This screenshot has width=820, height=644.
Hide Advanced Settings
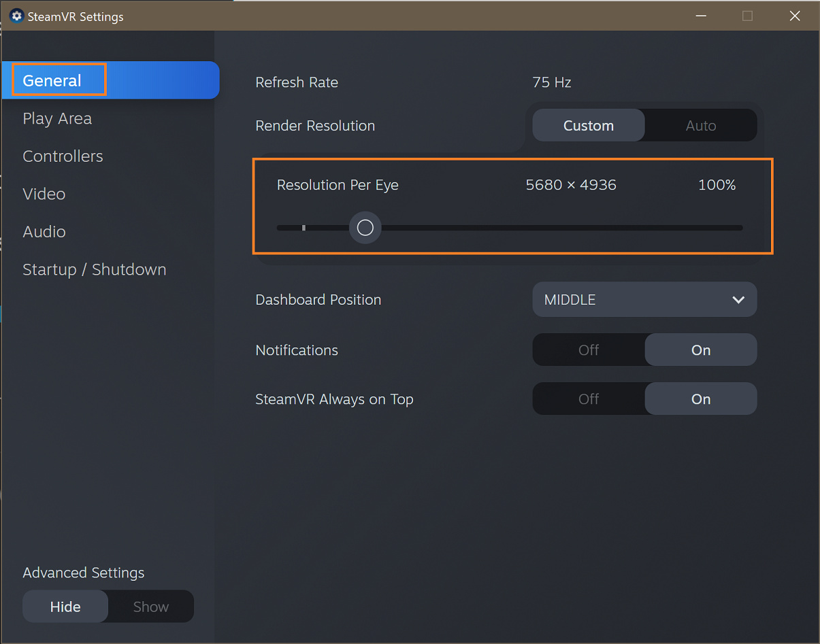pos(65,607)
